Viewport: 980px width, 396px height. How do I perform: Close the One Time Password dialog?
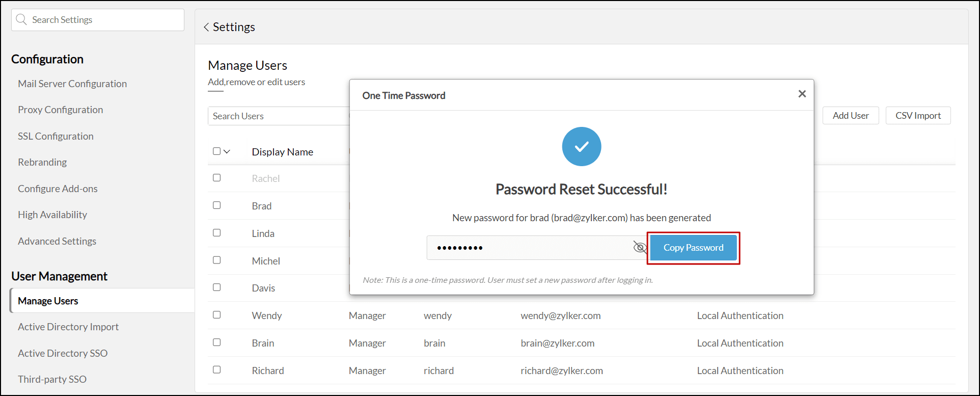click(802, 94)
